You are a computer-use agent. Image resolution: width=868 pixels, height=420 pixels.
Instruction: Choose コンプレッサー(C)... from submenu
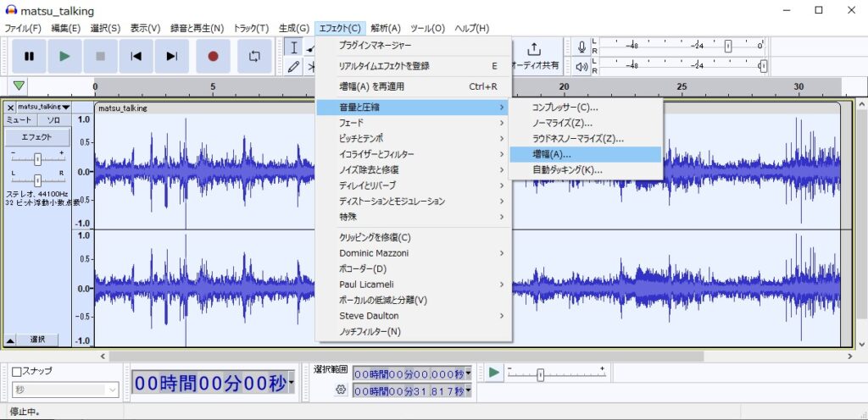pyautogui.click(x=586, y=108)
